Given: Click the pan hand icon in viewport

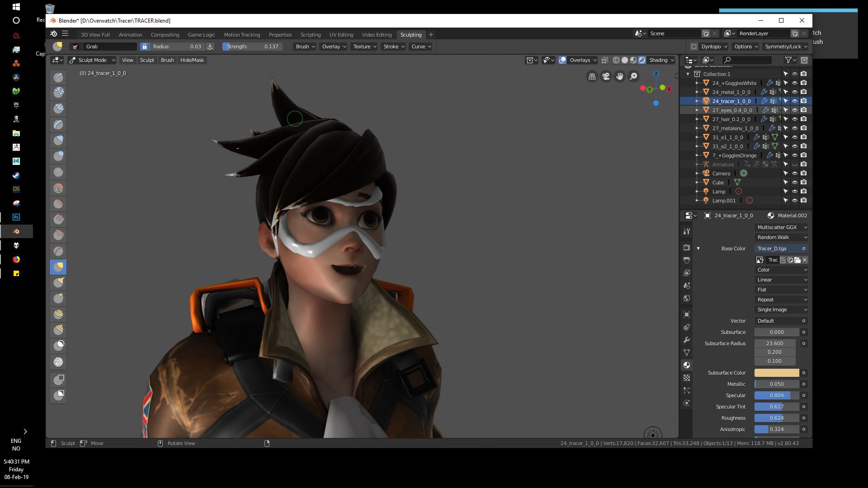Looking at the screenshot, I should (619, 76).
